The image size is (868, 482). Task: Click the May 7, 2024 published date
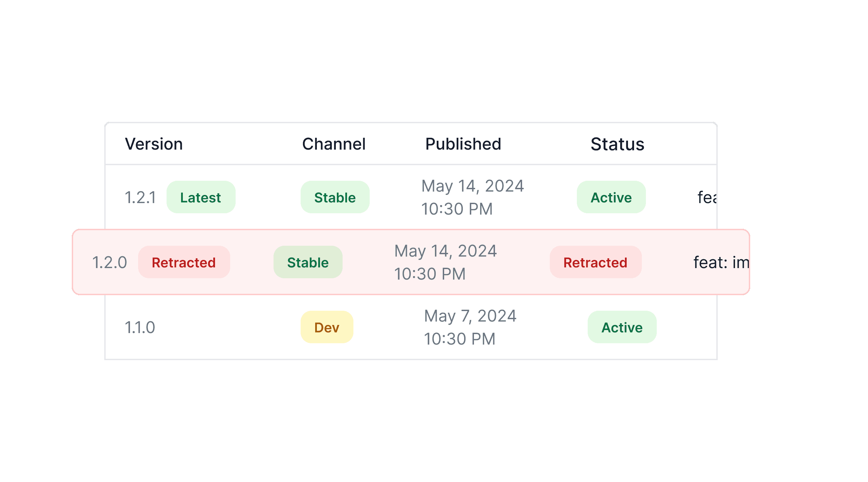click(x=470, y=327)
